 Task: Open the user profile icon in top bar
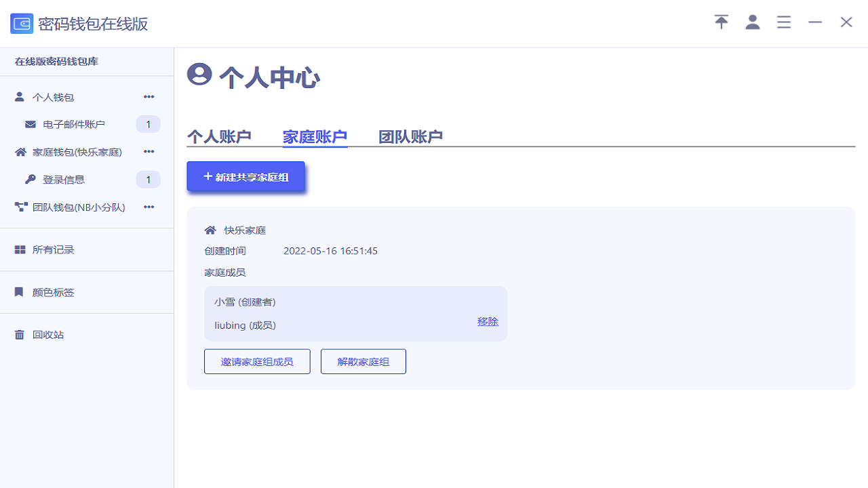coord(753,22)
